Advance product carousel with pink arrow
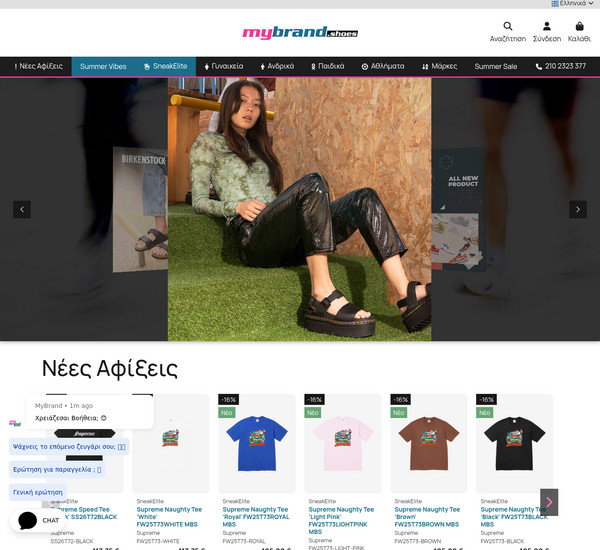This screenshot has width=600, height=550. [x=549, y=502]
